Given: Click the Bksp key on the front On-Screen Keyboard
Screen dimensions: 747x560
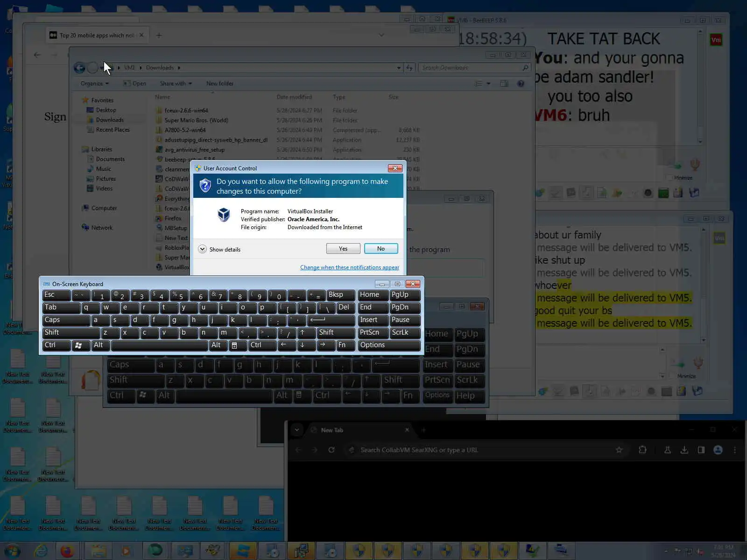Looking at the screenshot, I should (x=340, y=295).
